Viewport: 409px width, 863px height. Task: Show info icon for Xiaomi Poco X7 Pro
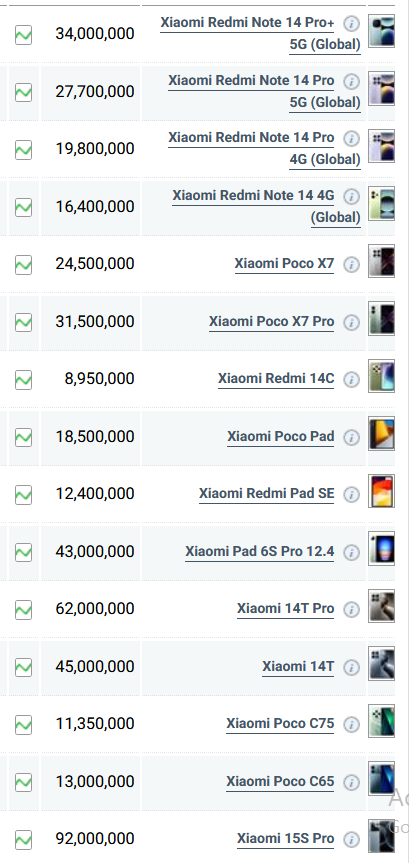352,322
